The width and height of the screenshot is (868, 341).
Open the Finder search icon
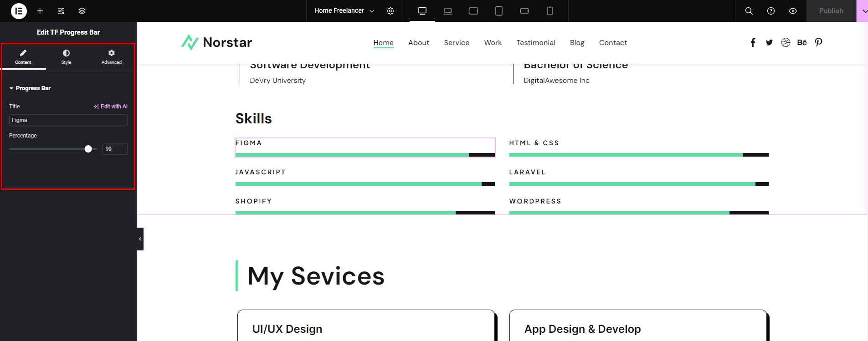(x=749, y=11)
